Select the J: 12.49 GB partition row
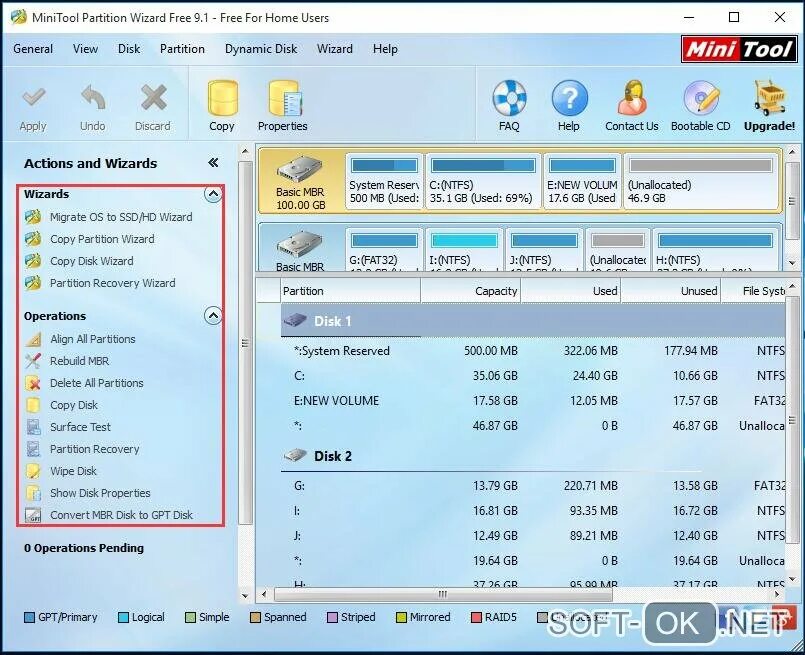This screenshot has height=655, width=805. (x=533, y=536)
